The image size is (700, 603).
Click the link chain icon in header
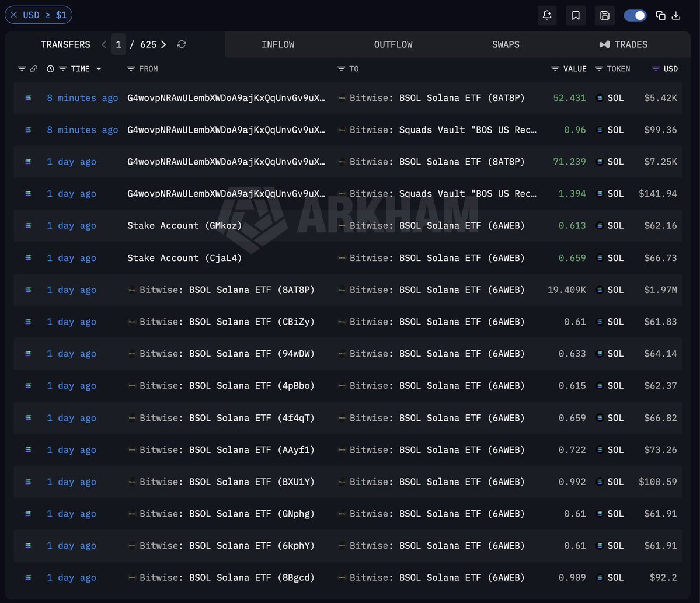33,69
